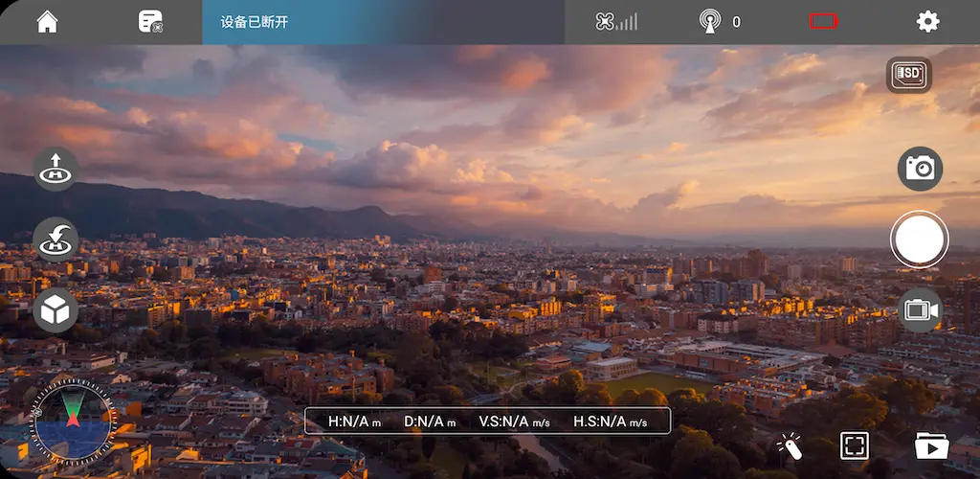Tap the return-to-home landing icon
980x479 pixels.
(56, 239)
